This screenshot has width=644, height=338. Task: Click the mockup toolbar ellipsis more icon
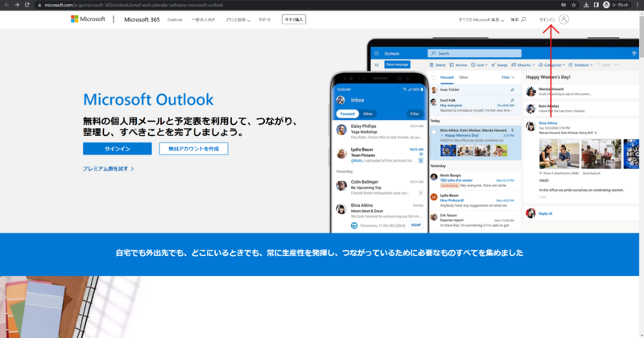pyautogui.click(x=617, y=65)
